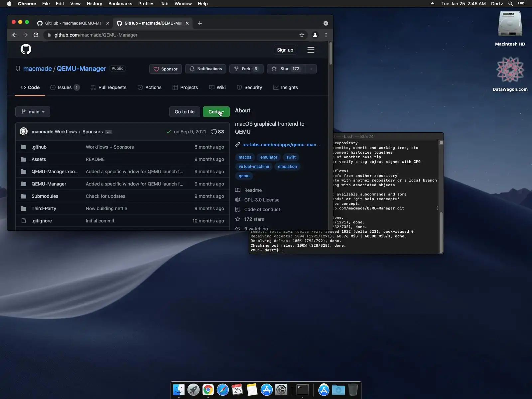Open the QEMU-Manager.xco... folder
This screenshot has width=532, height=399.
(x=55, y=172)
